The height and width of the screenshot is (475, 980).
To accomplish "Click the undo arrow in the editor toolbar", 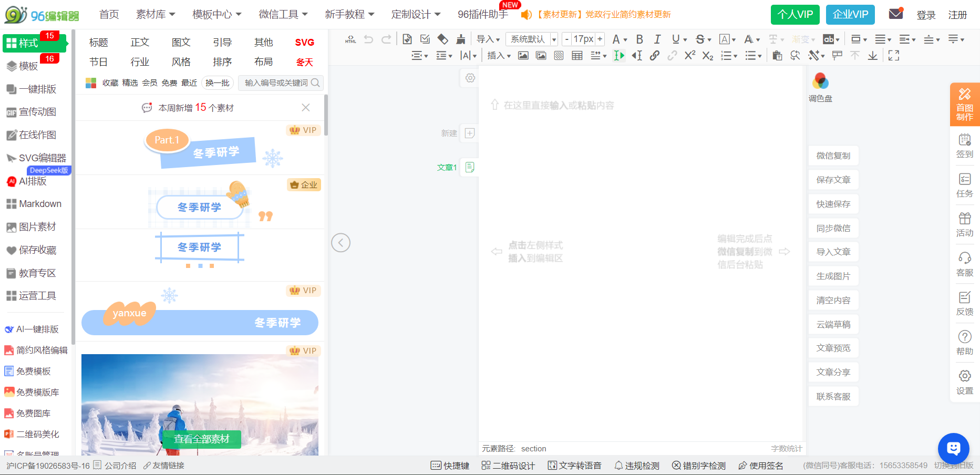I will point(368,39).
